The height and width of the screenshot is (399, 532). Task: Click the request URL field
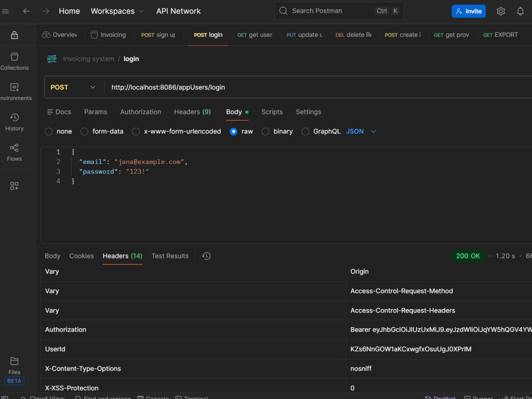tap(319, 87)
